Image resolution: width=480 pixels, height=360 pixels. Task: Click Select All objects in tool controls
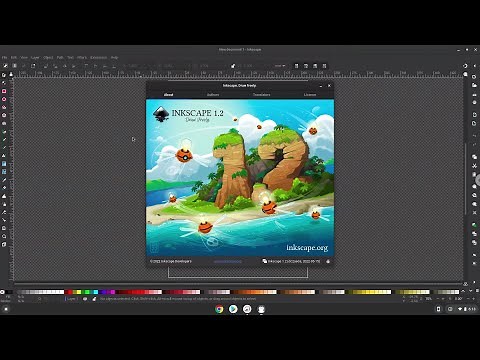pyautogui.click(x=6, y=66)
